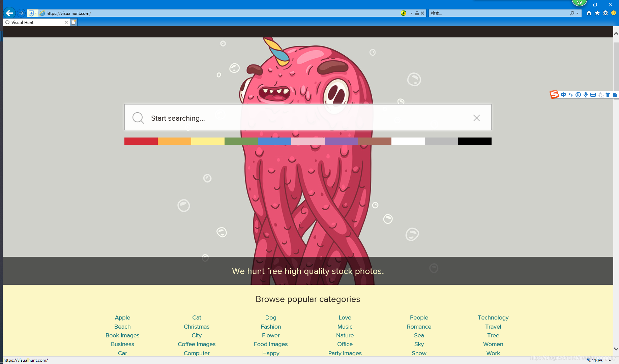Open the zoom level dropdown at 110%
This screenshot has width=619, height=364.
(x=610, y=361)
